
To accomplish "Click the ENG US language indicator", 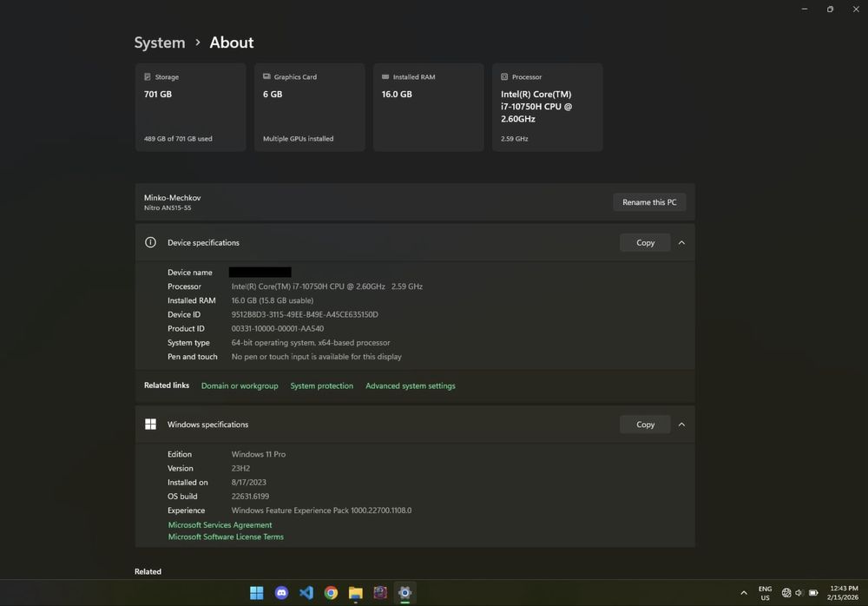I will (765, 593).
